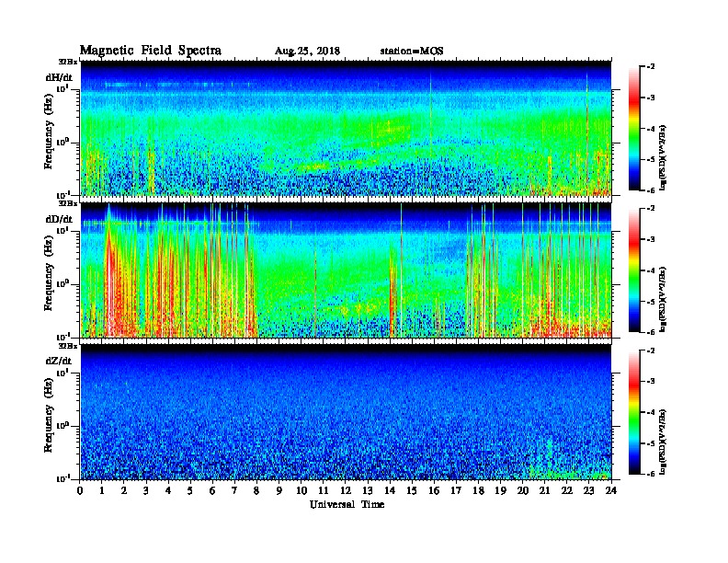Click hour tick '20' on the time axis
Viewport: 728px width, 563px height.
(523, 490)
